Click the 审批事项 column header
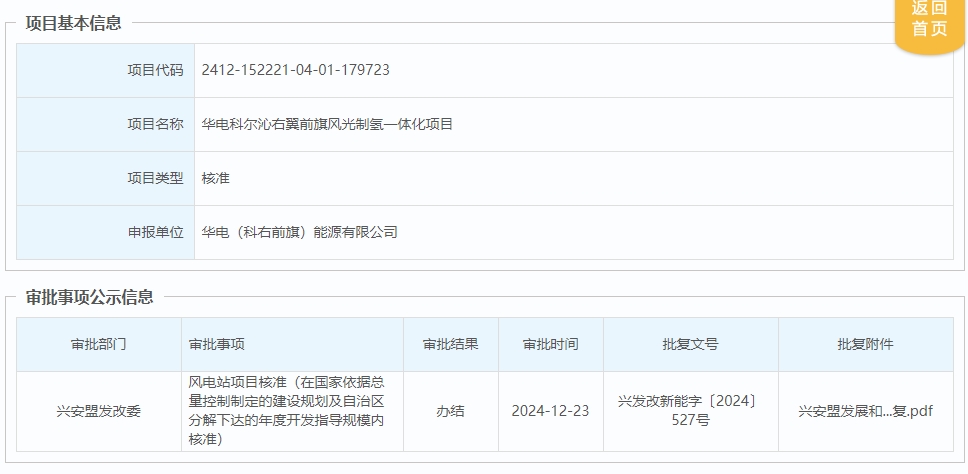This screenshot has height=474, width=968. pyautogui.click(x=293, y=344)
